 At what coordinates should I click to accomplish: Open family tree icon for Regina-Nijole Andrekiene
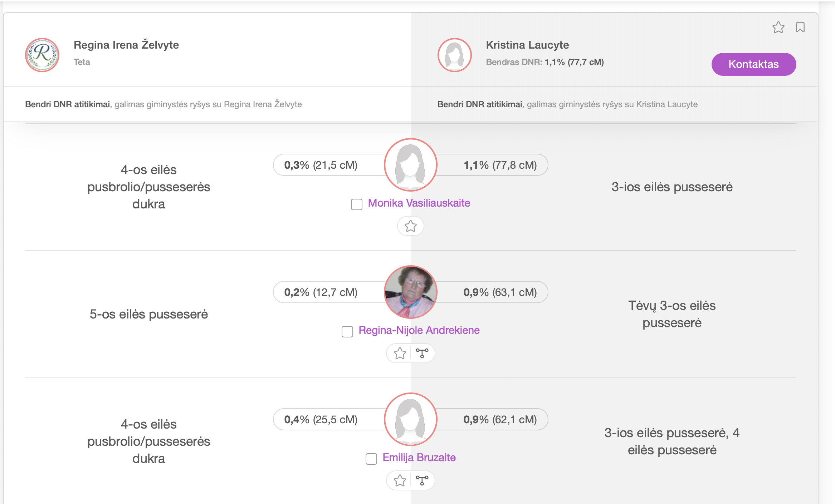422,353
